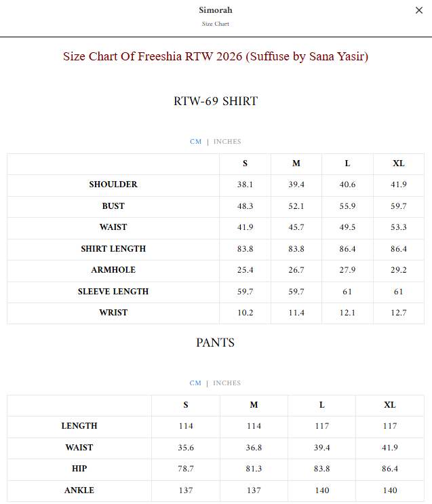Click the RTW-69 SHIRT heading
Image resolution: width=432 pixels, height=504 pixels.
point(216,101)
